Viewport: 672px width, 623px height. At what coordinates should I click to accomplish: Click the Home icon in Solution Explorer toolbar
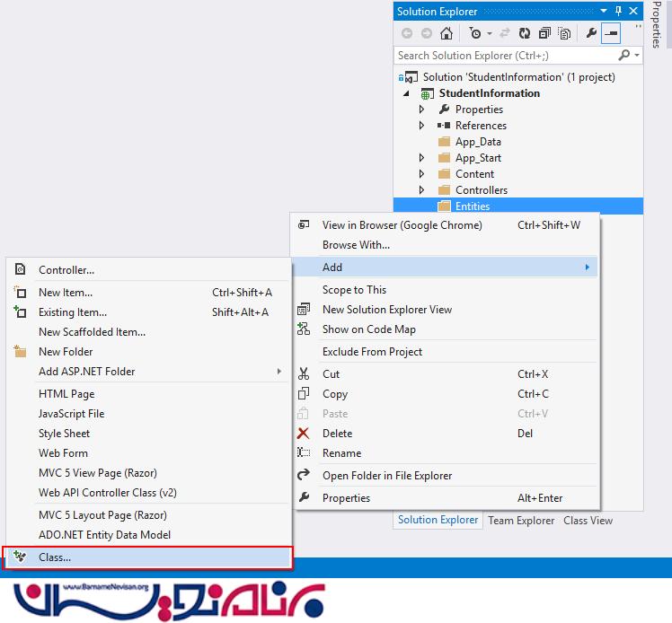click(446, 33)
